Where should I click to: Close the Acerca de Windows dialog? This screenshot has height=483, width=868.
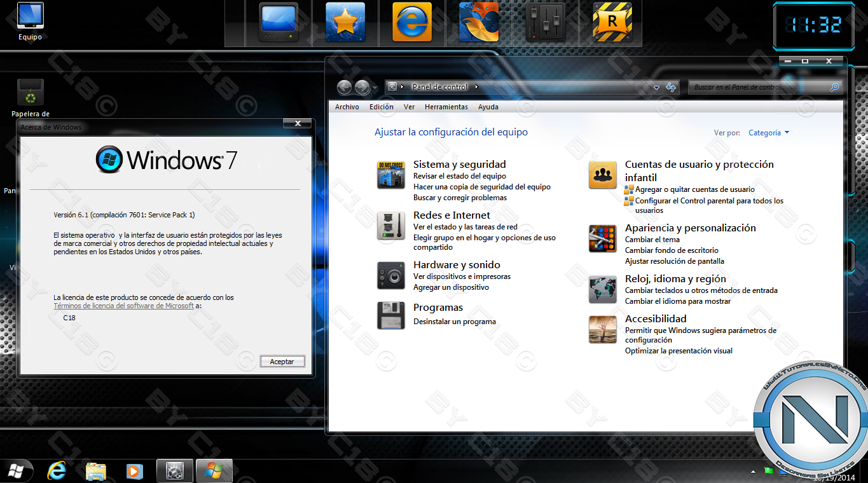(298, 123)
